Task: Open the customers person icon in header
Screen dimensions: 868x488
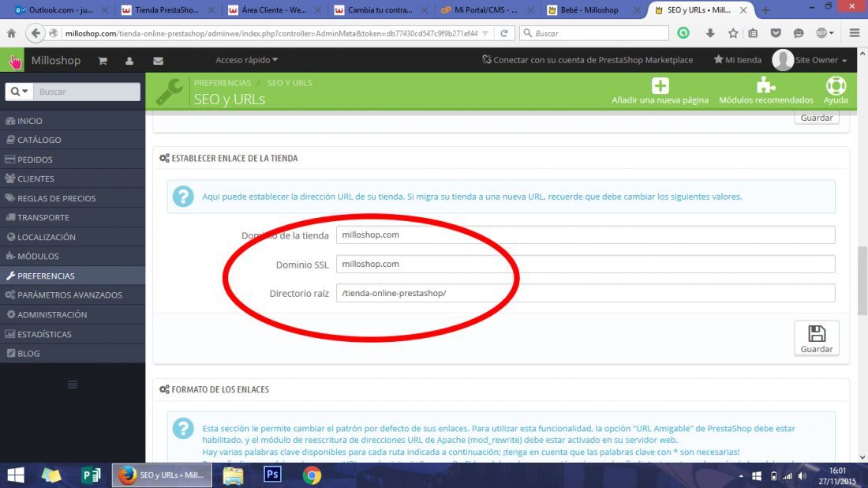Action: [x=129, y=61]
